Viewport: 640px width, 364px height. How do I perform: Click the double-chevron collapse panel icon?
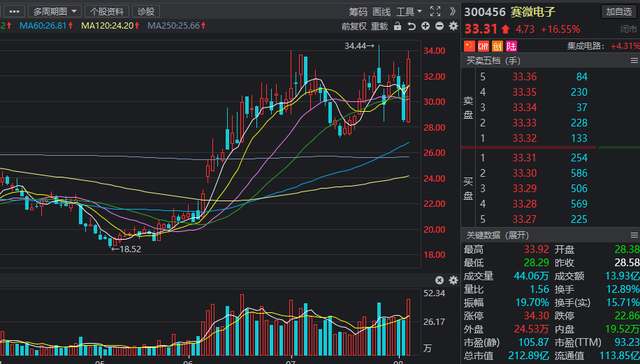(x=452, y=11)
